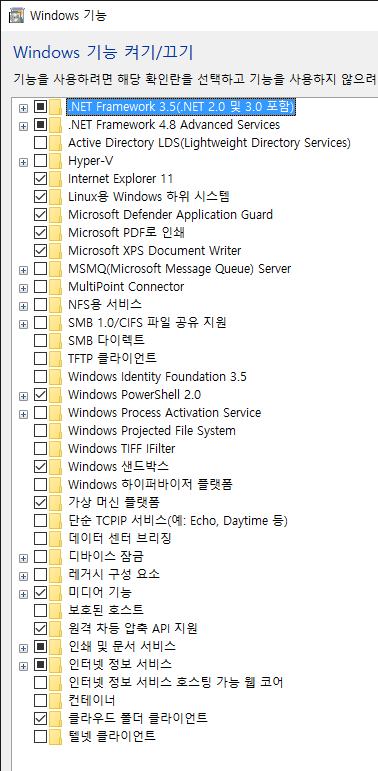Expand the MSMQ Server node

[x=23, y=269]
